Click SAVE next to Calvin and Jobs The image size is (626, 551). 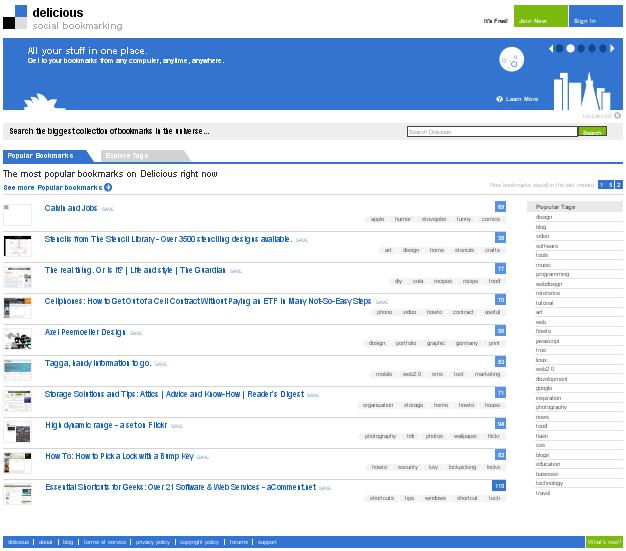coord(108,209)
